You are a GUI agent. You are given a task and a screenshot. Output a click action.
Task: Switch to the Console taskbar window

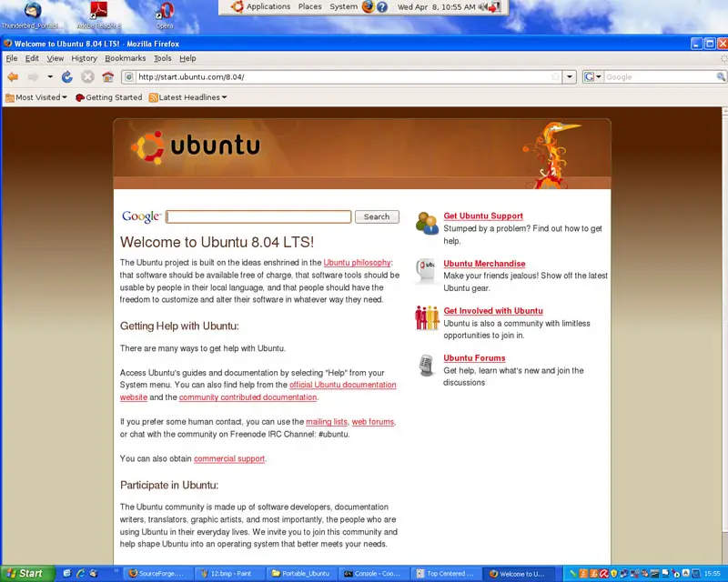[x=372, y=574]
